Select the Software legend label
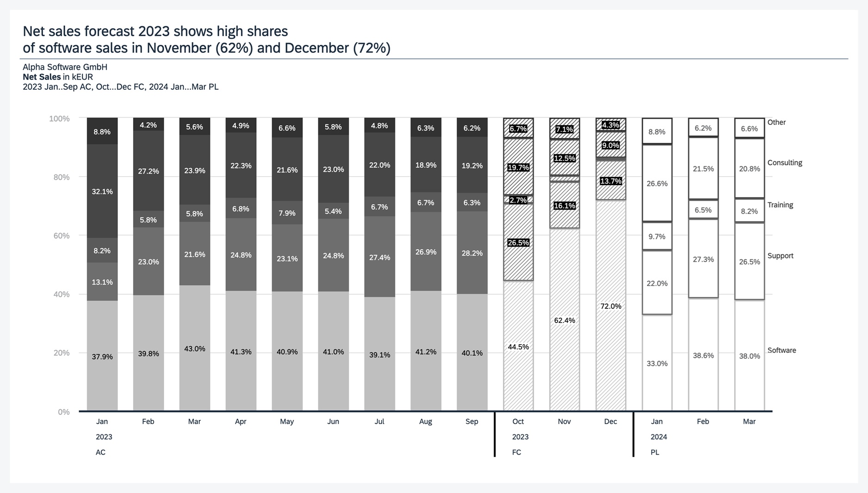 coord(782,350)
